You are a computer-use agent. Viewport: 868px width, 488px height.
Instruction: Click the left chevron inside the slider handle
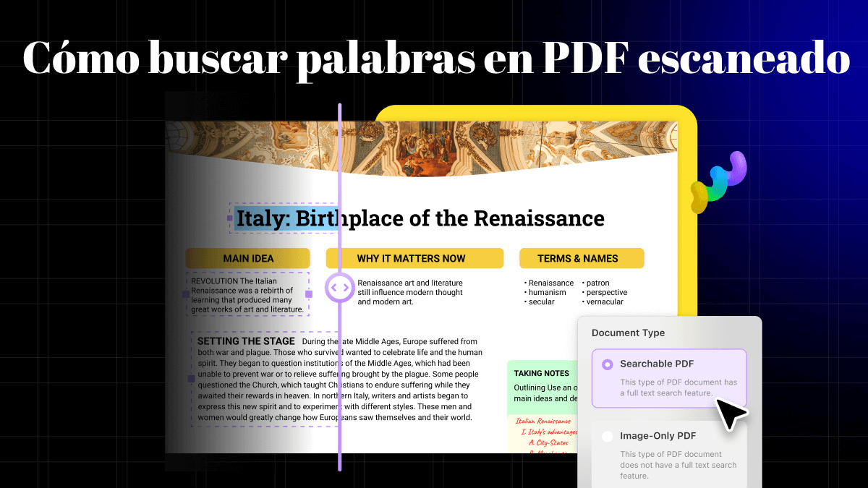(x=335, y=287)
